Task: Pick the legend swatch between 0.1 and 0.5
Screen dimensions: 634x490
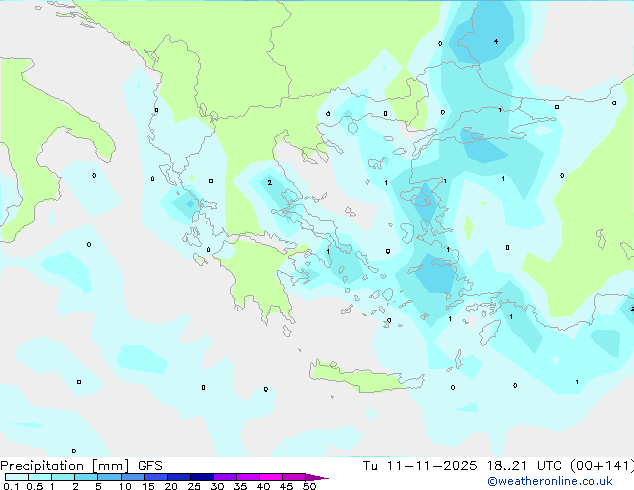Action: (17, 477)
